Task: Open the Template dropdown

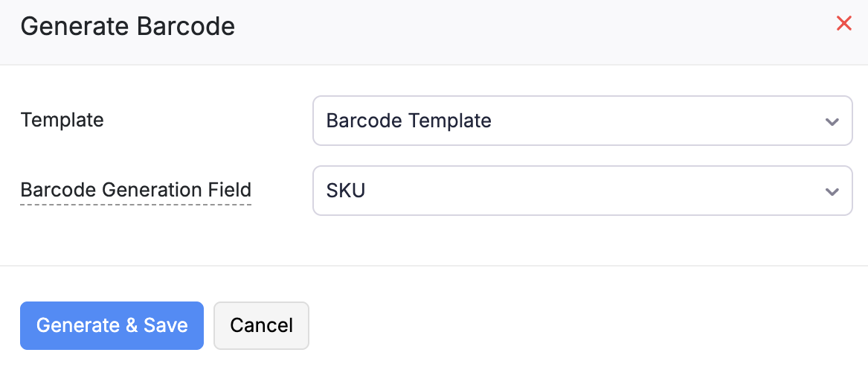Action: pos(582,121)
